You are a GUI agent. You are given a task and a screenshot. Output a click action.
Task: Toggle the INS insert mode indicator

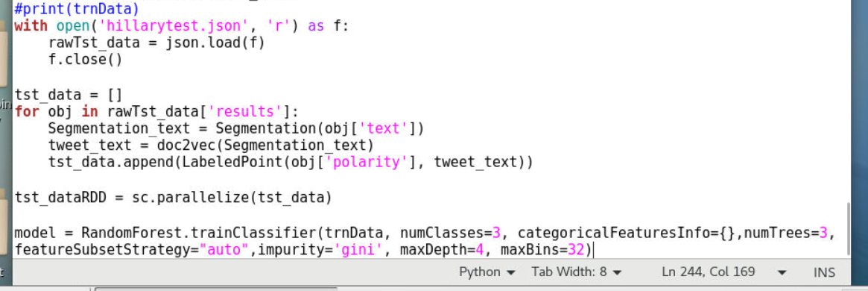(824, 272)
